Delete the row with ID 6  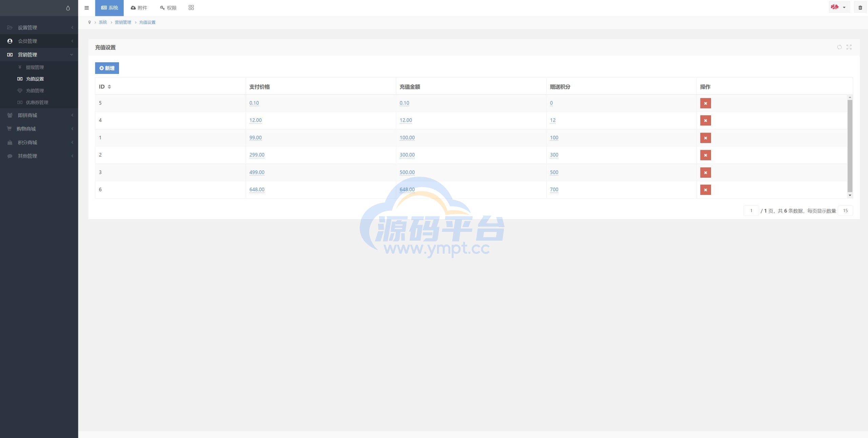[x=706, y=190]
